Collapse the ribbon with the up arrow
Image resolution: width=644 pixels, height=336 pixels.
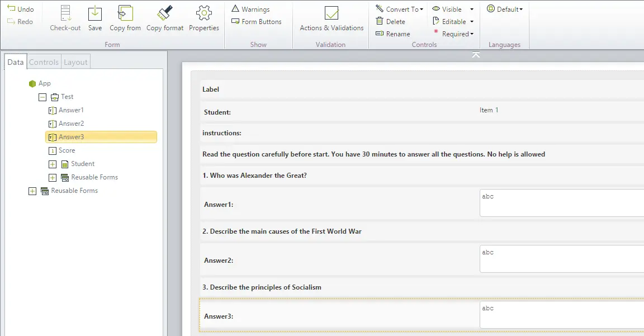click(x=476, y=55)
